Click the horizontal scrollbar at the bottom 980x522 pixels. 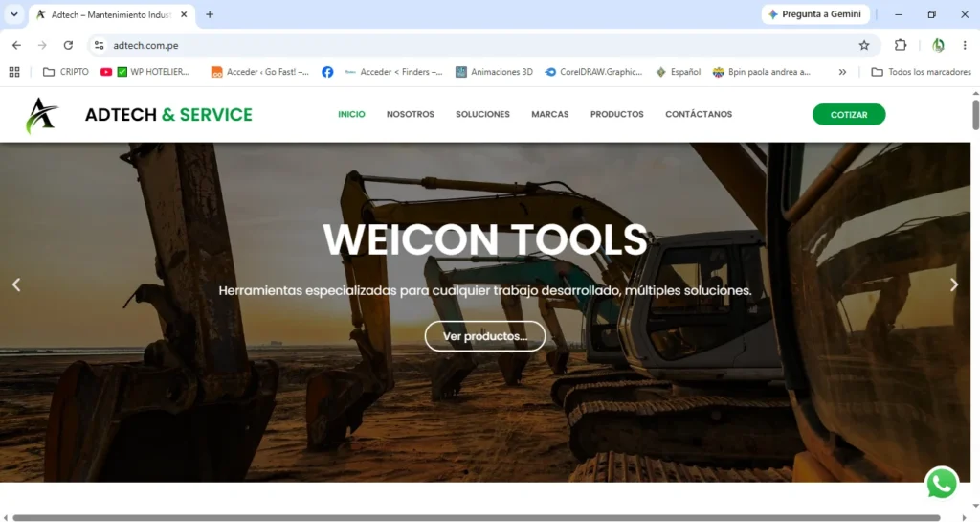(x=477, y=517)
